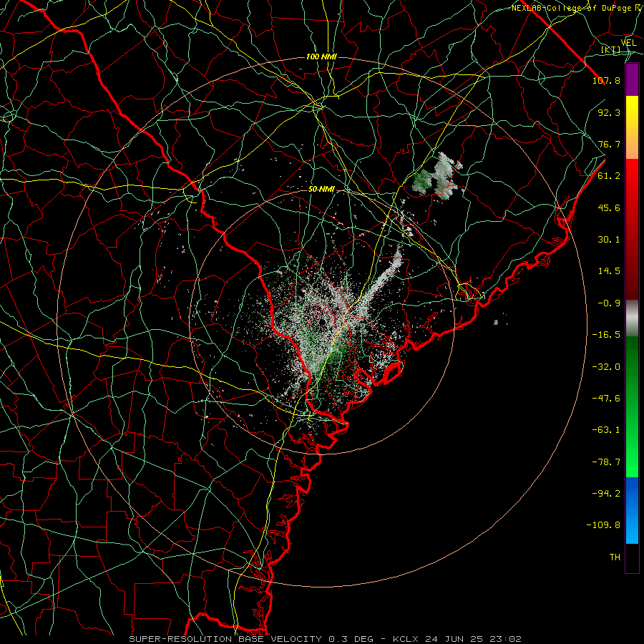Click the '100 NMI' range ring label

tap(321, 57)
